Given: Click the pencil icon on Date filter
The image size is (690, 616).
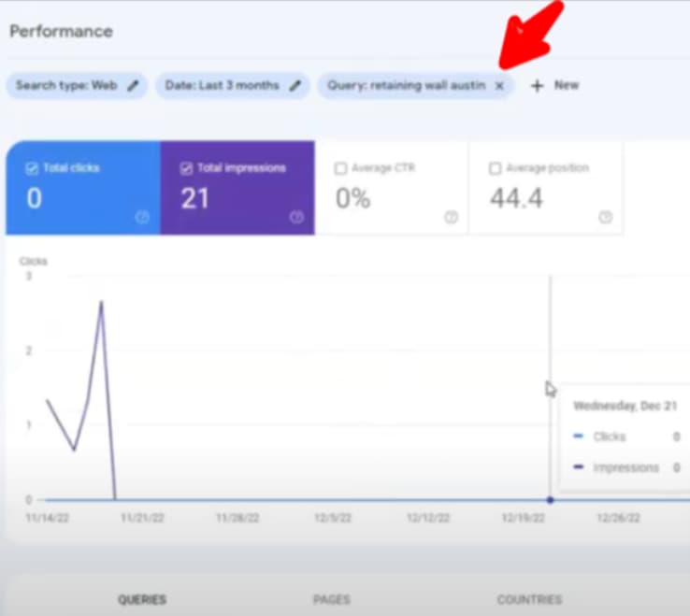Looking at the screenshot, I should coord(295,86).
